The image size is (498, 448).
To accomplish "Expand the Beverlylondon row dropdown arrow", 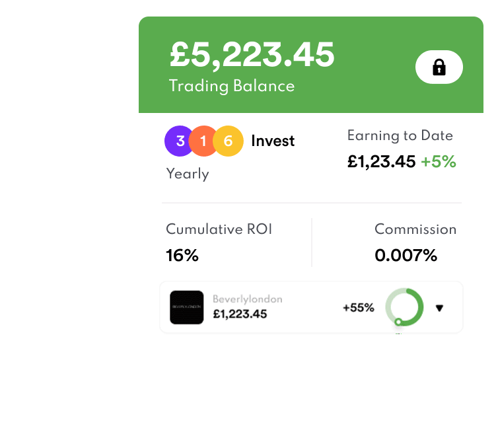I will coord(440,308).
